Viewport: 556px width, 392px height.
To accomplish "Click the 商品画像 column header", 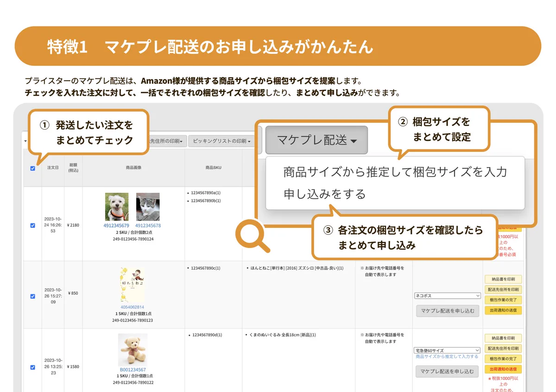I will [133, 168].
